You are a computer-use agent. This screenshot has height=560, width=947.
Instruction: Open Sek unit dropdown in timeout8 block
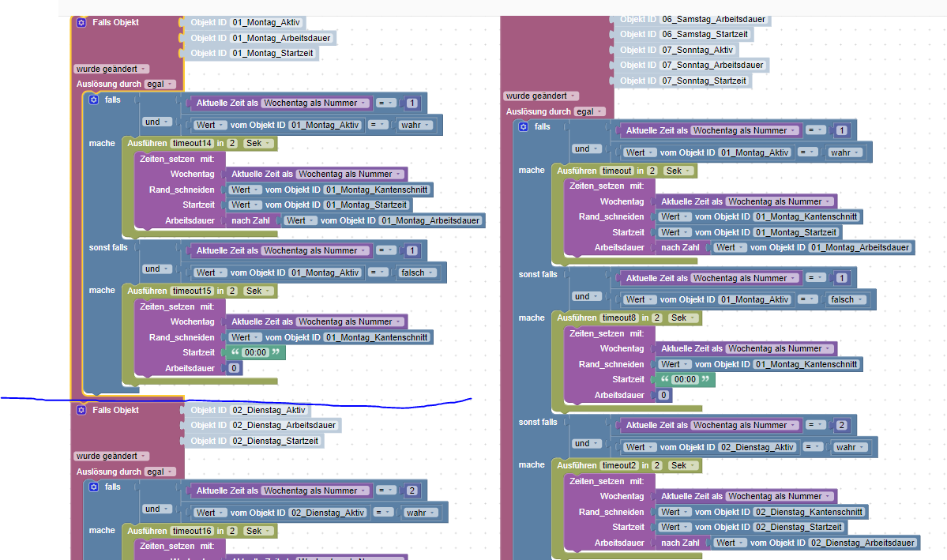coord(683,318)
